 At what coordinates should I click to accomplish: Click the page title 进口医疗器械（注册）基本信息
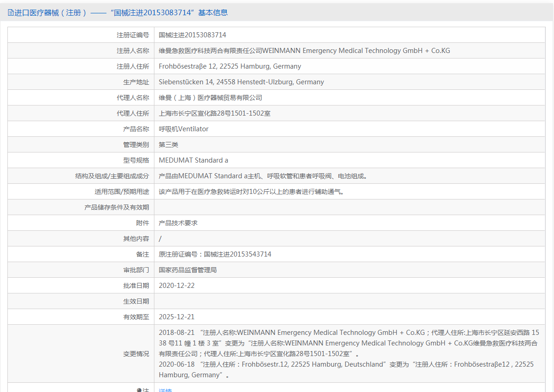[121, 13]
